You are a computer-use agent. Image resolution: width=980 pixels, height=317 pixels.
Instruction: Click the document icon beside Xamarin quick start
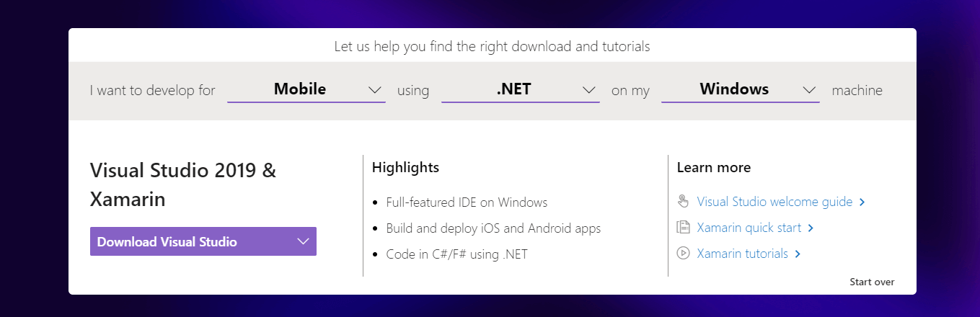[x=683, y=228]
